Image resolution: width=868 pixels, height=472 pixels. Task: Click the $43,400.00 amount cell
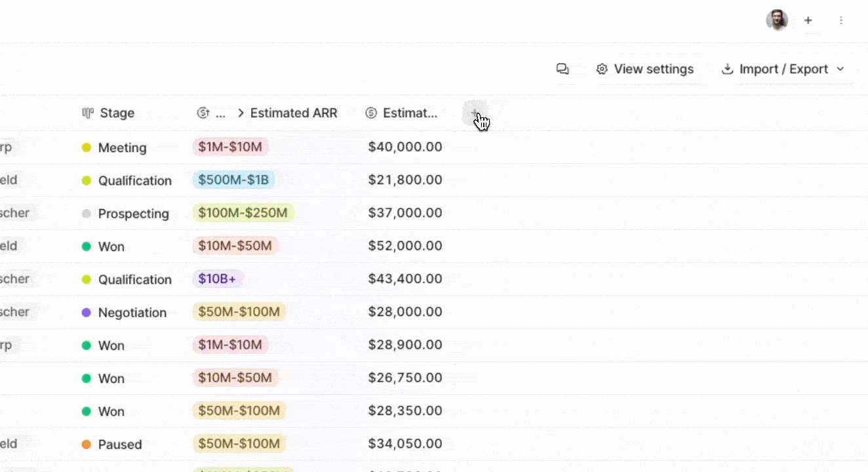click(x=404, y=279)
